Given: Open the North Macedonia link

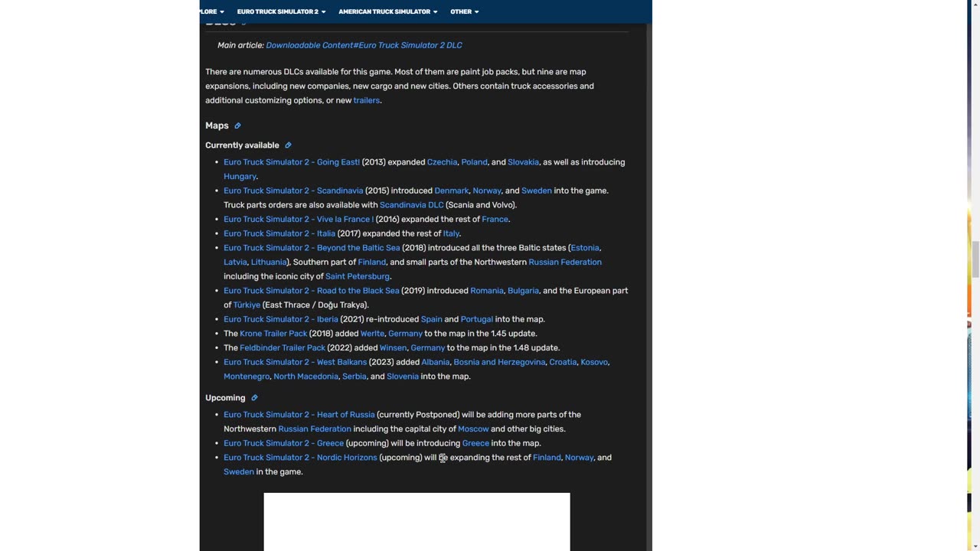Looking at the screenshot, I should 305,377.
